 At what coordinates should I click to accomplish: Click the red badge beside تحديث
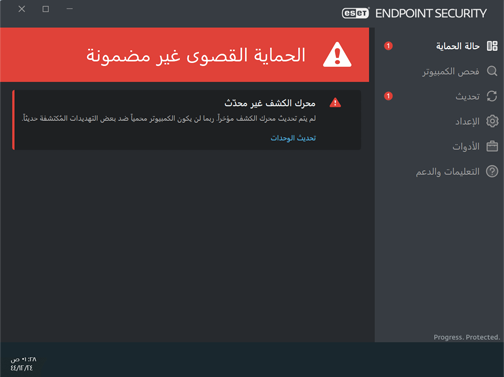(388, 96)
